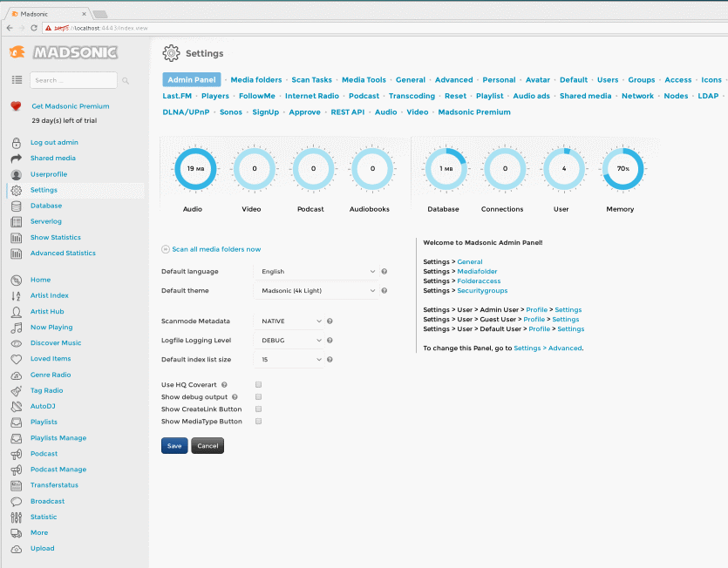Check the Show MediaType Button option
The width and height of the screenshot is (728, 568).
[259, 421]
